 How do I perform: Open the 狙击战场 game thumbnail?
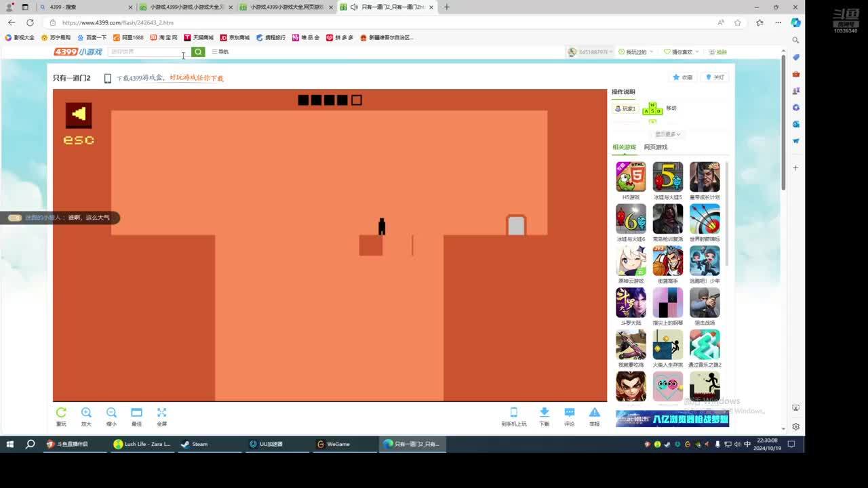[x=705, y=303]
